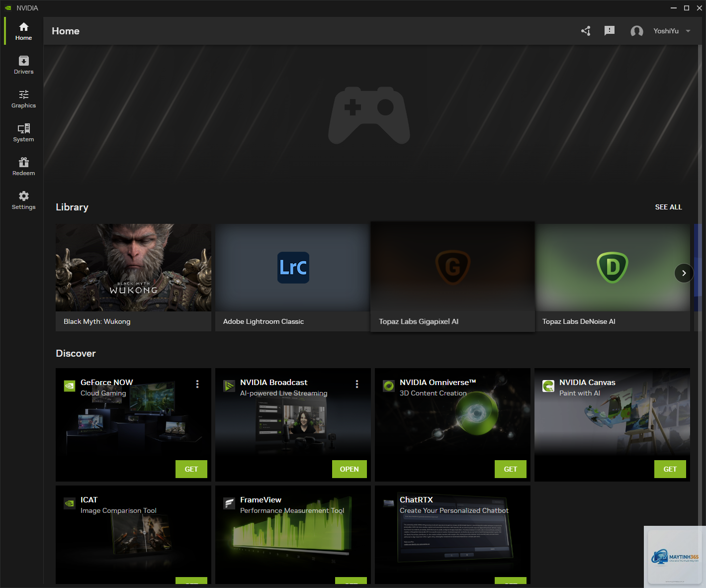
Task: Click the NVIDIA Broadcast logo icon
Action: pos(229,386)
